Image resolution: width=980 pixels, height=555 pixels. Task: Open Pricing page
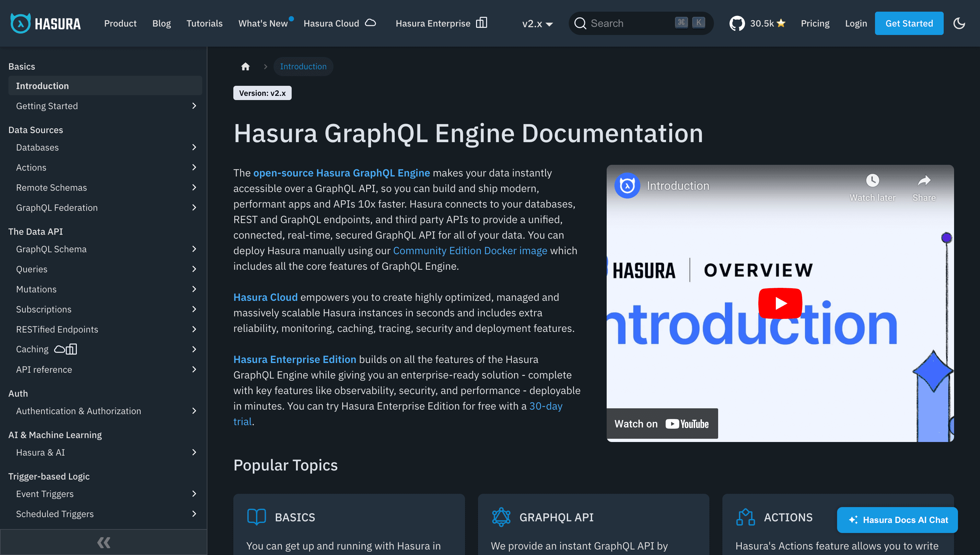click(x=815, y=23)
